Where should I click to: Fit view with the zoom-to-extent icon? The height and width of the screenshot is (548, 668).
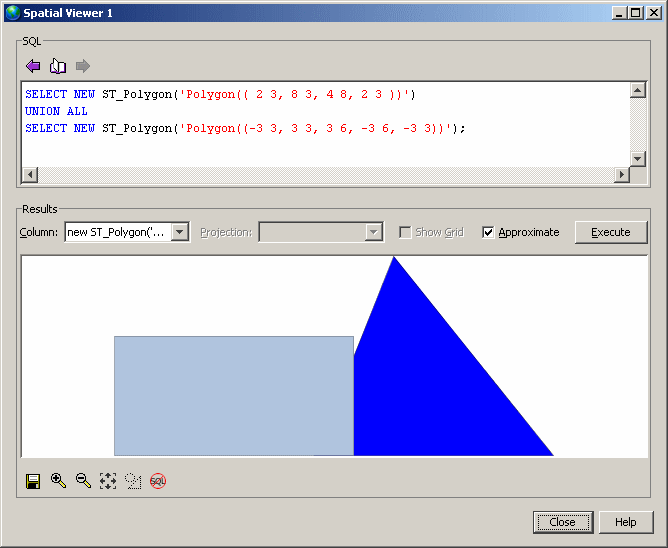tap(108, 481)
